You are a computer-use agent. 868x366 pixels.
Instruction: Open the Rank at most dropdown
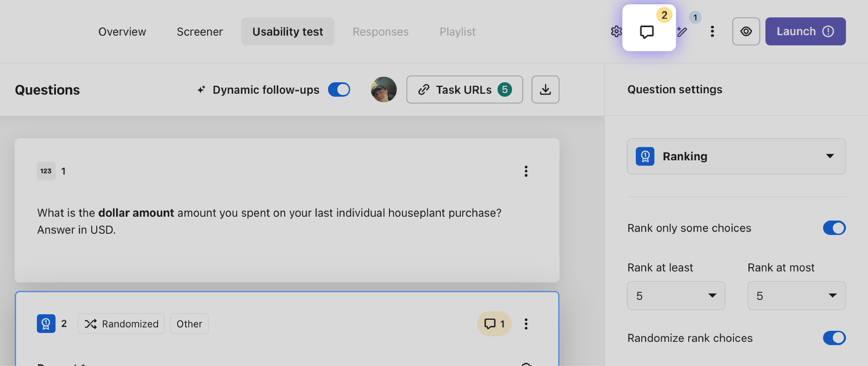(796, 296)
